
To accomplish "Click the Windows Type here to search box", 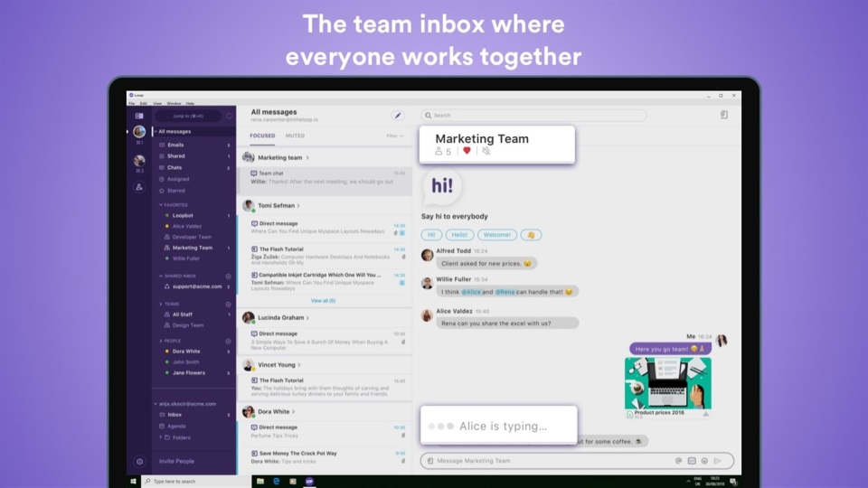I will pos(196,482).
